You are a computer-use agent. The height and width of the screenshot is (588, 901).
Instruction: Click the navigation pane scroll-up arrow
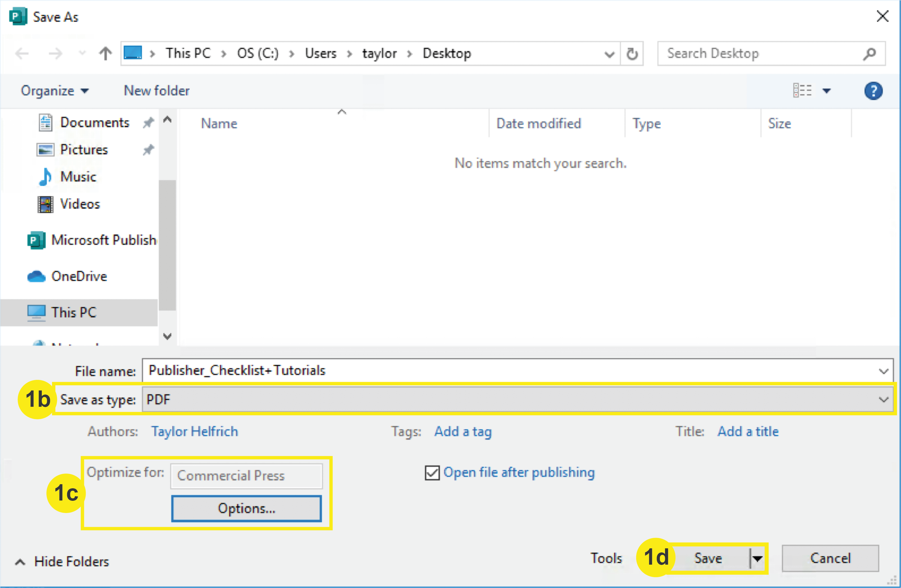click(167, 120)
